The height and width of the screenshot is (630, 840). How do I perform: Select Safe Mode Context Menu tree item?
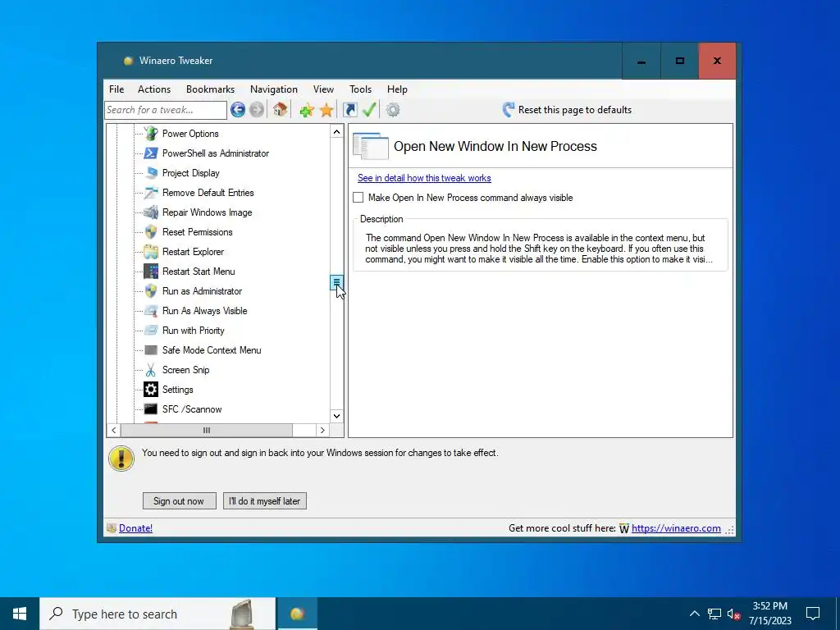point(212,350)
